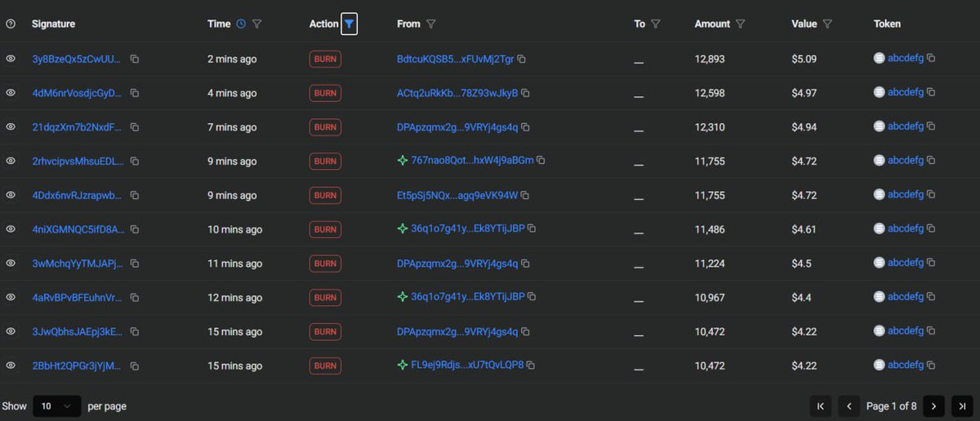Copy signature 2BbHt2QPGr3jYjM
The image size is (980, 421).
(x=135, y=366)
